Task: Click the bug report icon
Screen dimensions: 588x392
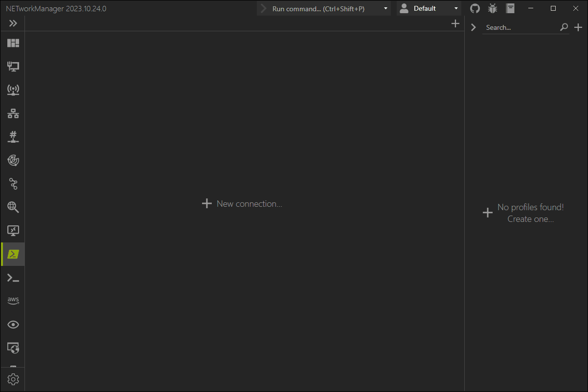Action: coord(493,8)
